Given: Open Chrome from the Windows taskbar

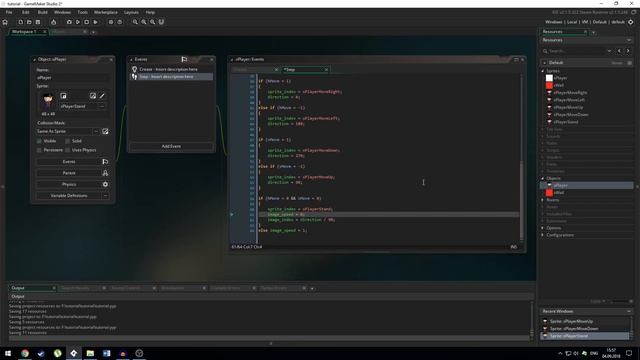Looking at the screenshot, I should coord(25,353).
